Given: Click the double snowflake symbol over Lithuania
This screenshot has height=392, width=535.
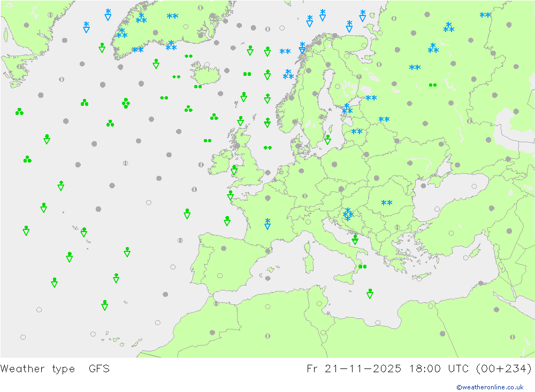Looking at the screenshot, I should pos(356,132).
